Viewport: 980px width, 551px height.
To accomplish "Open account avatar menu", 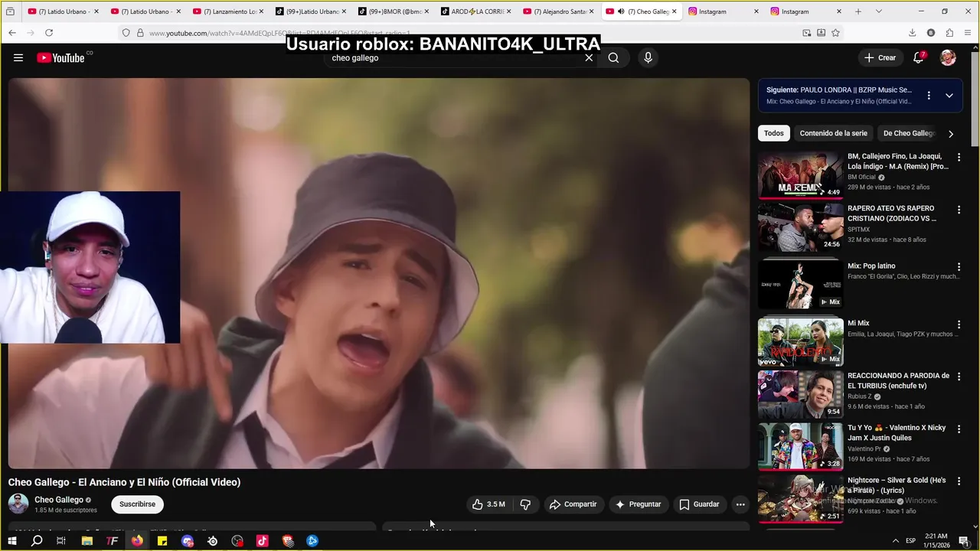I will (948, 57).
